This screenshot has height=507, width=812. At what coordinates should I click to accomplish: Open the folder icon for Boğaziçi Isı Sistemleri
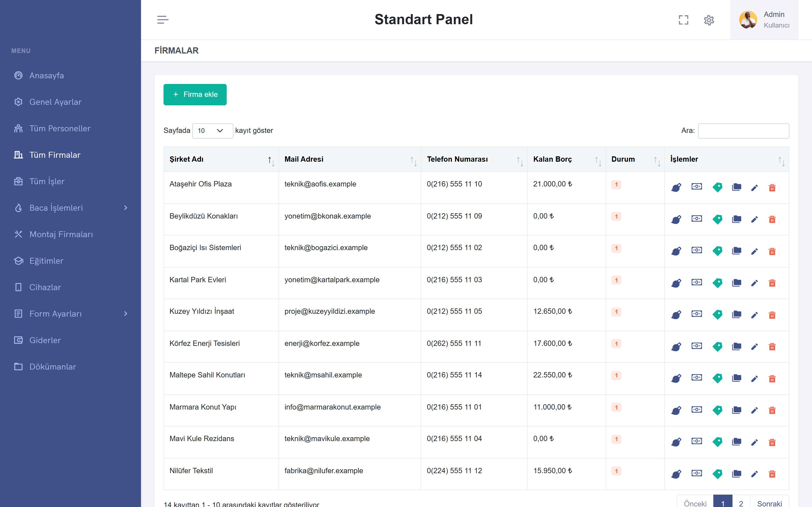(736, 251)
